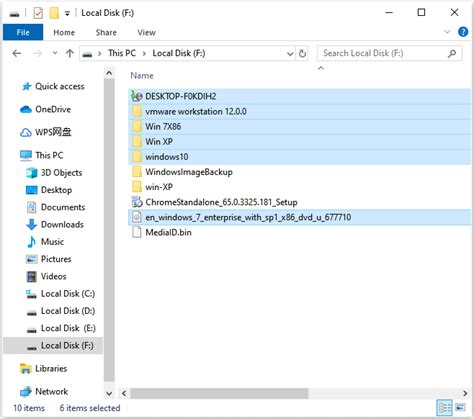Click the Properties quick access icon in title bar

38,13
